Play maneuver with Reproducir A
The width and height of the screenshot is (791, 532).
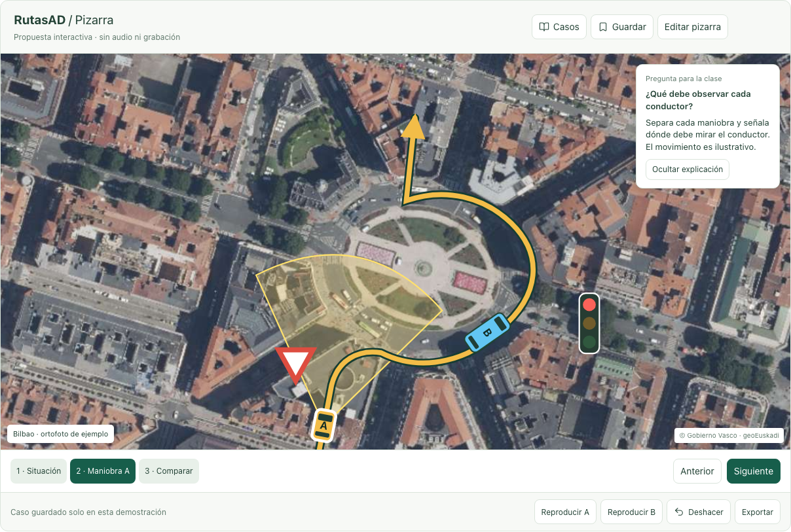point(565,512)
